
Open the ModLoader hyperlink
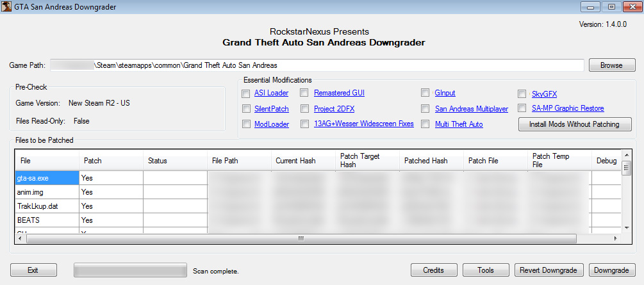click(x=272, y=124)
